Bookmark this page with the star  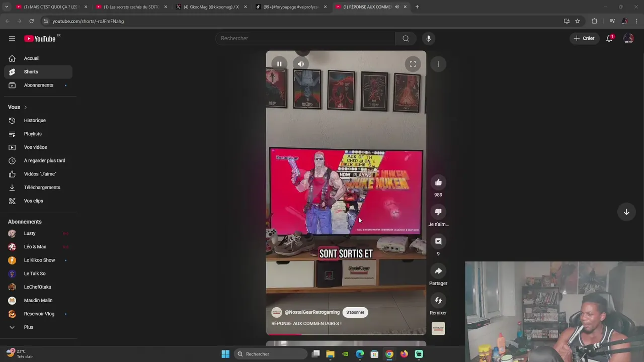point(578,21)
